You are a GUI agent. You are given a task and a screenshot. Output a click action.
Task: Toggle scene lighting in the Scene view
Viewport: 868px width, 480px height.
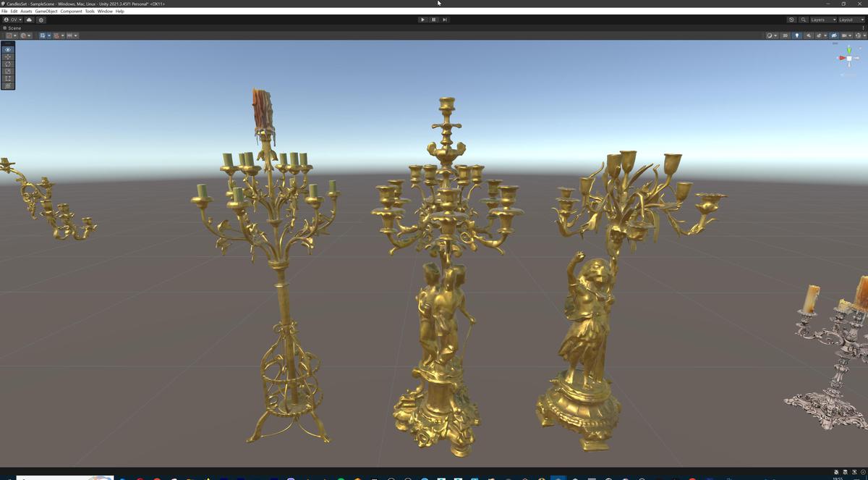point(797,35)
